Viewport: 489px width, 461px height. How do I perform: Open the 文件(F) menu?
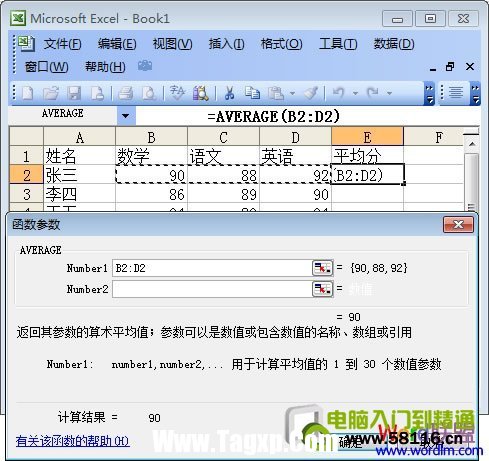pos(63,44)
